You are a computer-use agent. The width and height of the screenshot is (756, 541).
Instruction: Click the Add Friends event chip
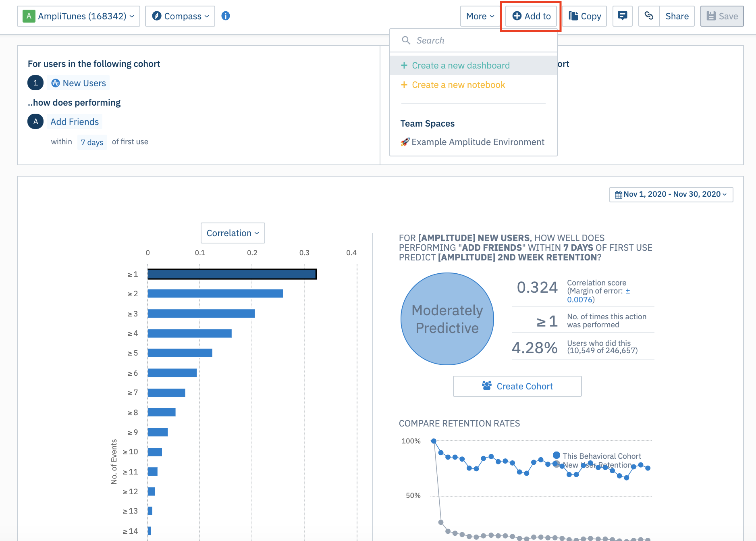pos(75,122)
